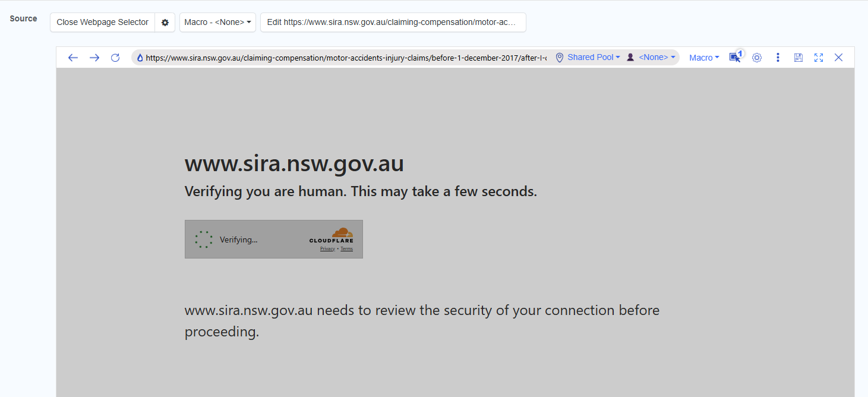Go forward in the embedded browser

pos(94,58)
